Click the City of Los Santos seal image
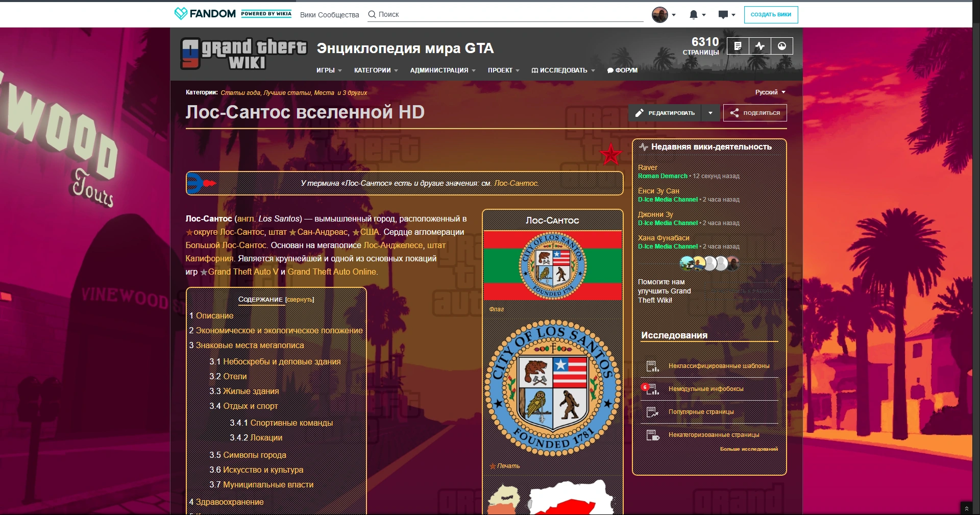The height and width of the screenshot is (515, 980). 553,388
